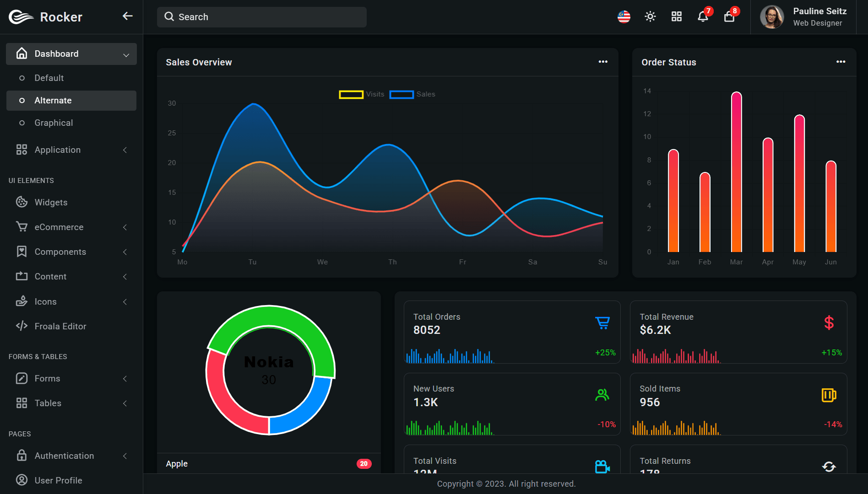This screenshot has width=868, height=494.
Task: Click the Froala Editor icon
Action: click(x=22, y=326)
